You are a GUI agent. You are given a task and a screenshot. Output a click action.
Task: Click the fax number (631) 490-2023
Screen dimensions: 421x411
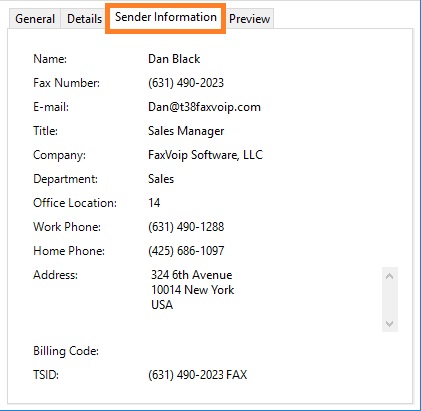(186, 83)
